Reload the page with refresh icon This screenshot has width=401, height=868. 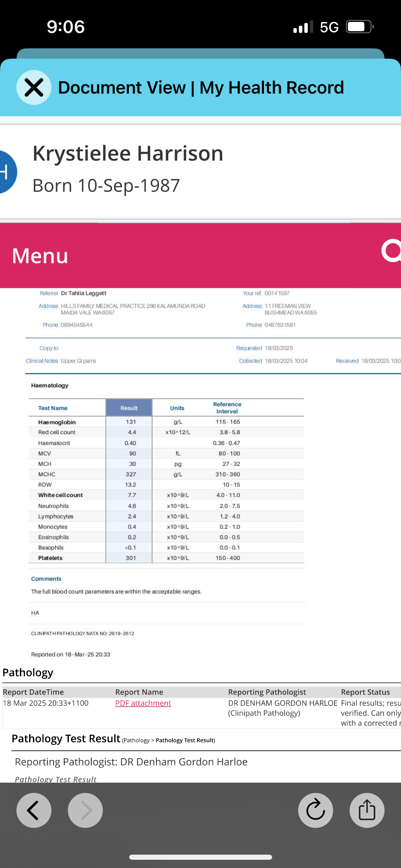(x=315, y=810)
